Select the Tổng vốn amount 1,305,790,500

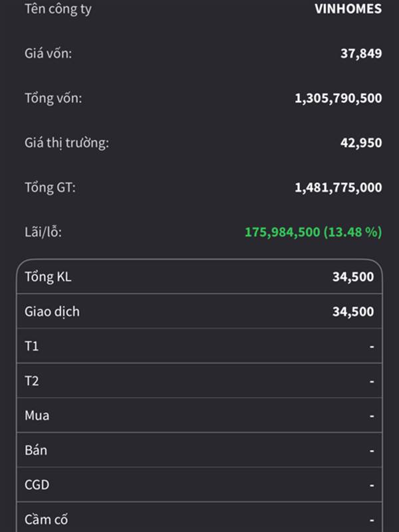click(338, 98)
